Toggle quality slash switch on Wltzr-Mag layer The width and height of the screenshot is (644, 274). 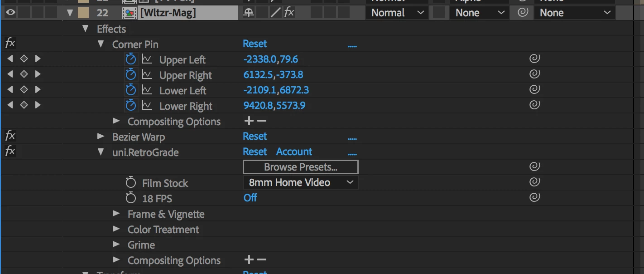click(x=275, y=13)
